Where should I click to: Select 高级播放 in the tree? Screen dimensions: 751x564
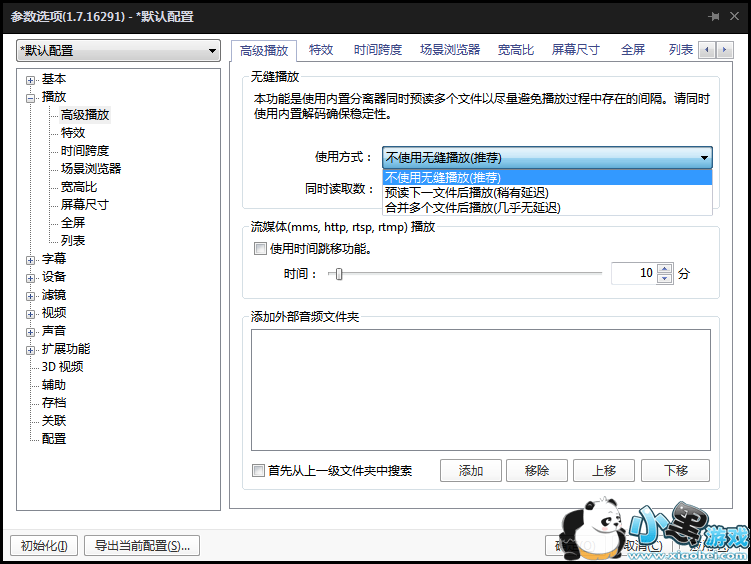click(x=85, y=115)
